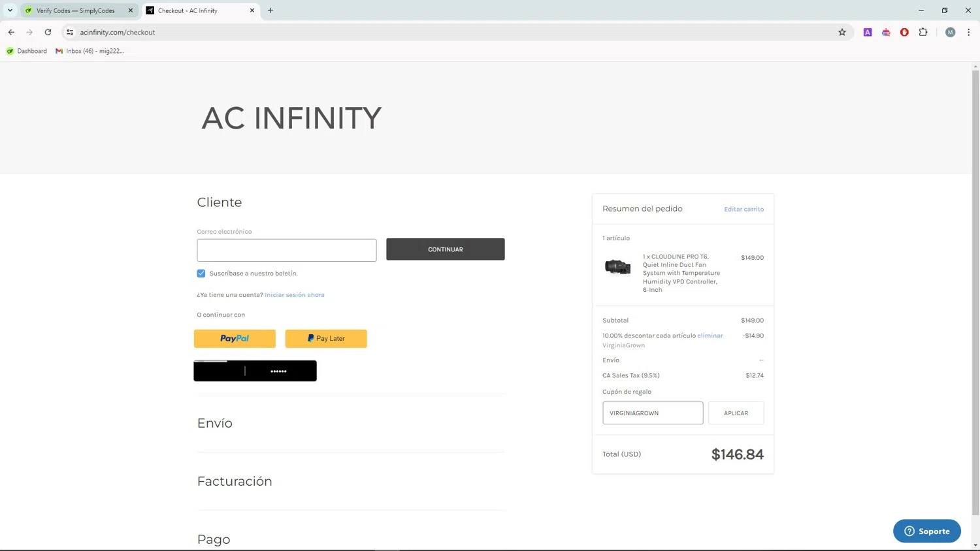Open the Soporte help widget
This screenshot has height=551, width=980.
click(926, 531)
